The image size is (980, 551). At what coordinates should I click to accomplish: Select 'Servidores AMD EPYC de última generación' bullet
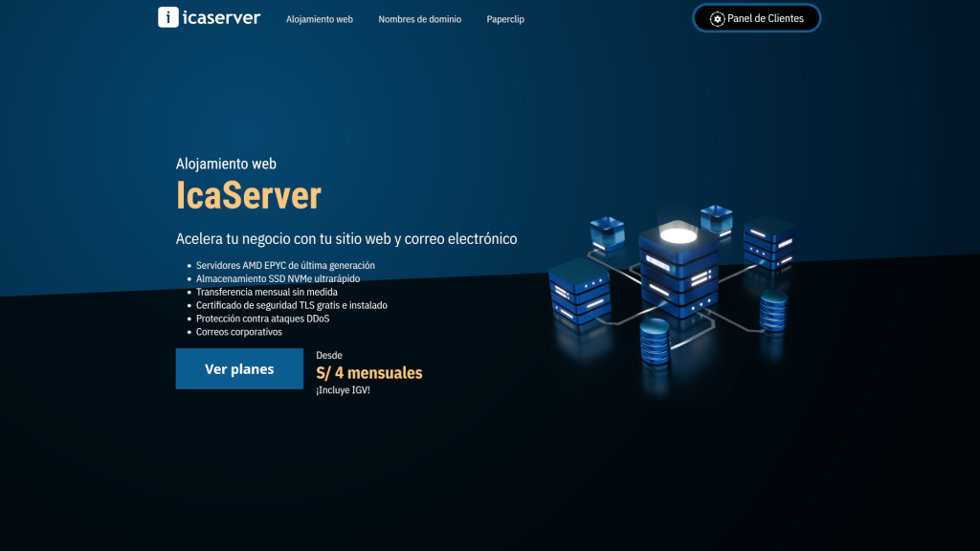(x=285, y=265)
